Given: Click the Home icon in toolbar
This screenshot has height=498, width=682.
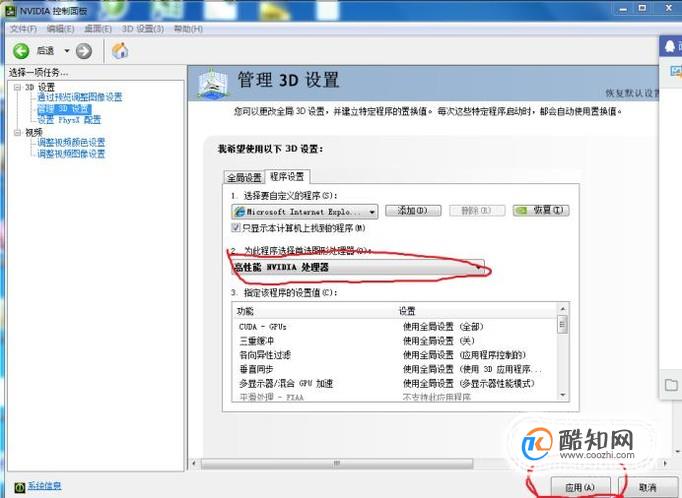Looking at the screenshot, I should 120,51.
